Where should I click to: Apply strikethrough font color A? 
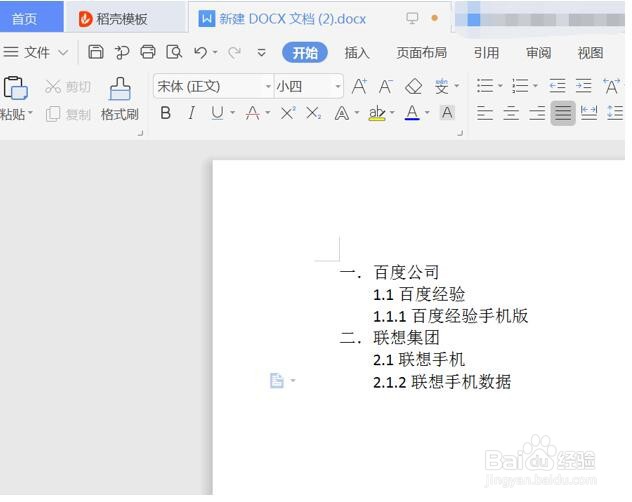click(x=252, y=113)
